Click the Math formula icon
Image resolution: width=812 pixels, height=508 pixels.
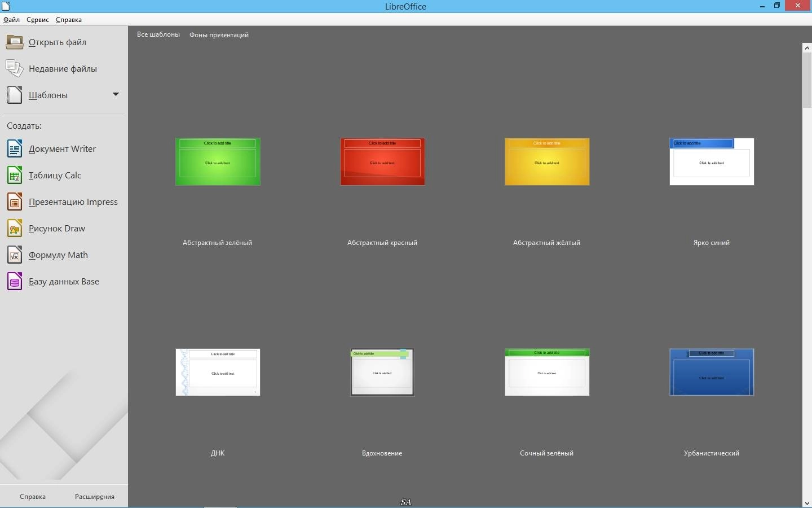click(x=15, y=255)
